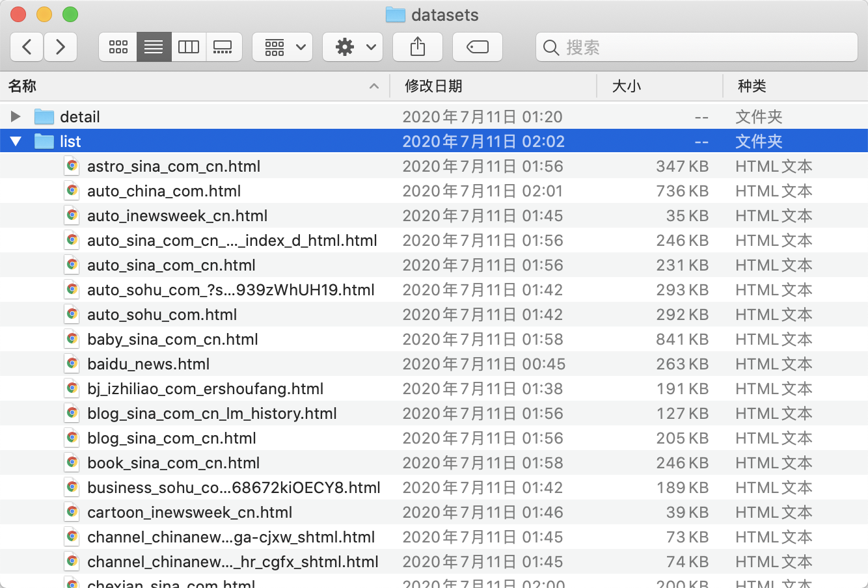Select file business_sohu_co...68672kiOECY8.html
Image resolution: width=868 pixels, height=588 pixels.
[234, 488]
